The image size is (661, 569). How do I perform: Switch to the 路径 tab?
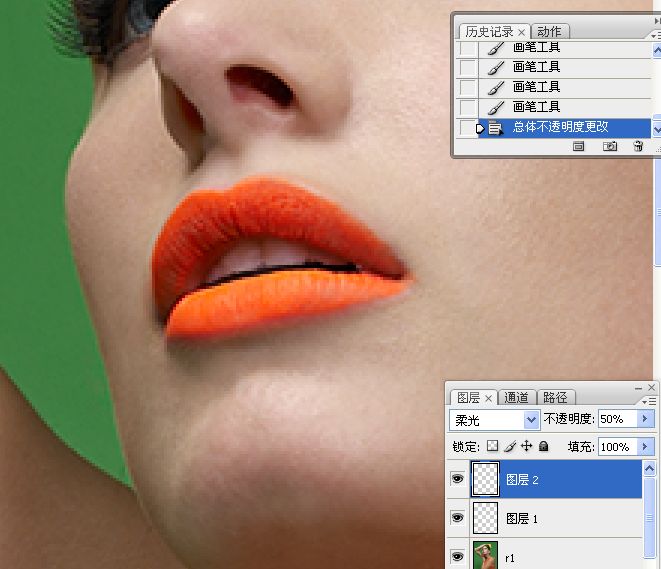coord(555,397)
